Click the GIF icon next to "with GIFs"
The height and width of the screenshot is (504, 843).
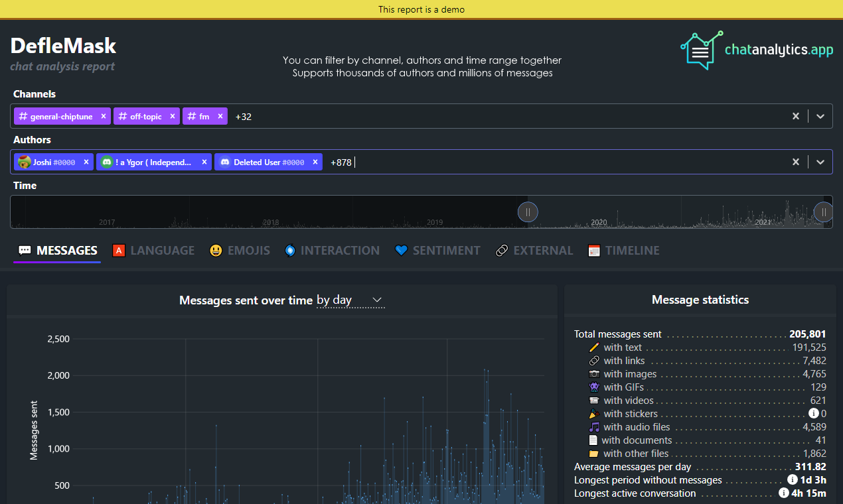coord(594,387)
